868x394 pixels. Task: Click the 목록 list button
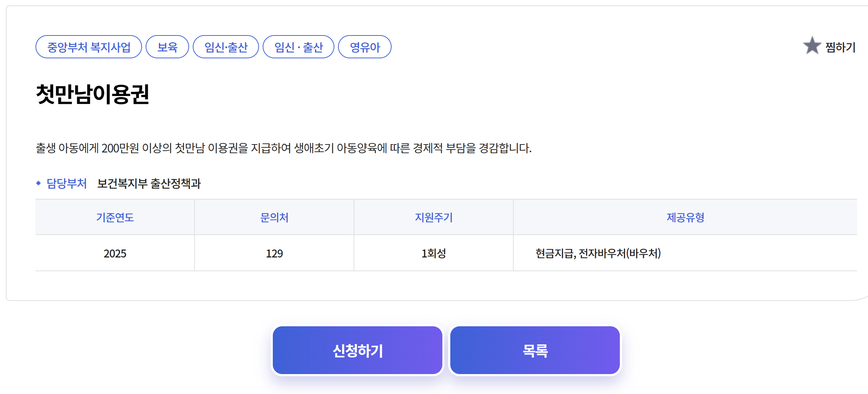(534, 350)
